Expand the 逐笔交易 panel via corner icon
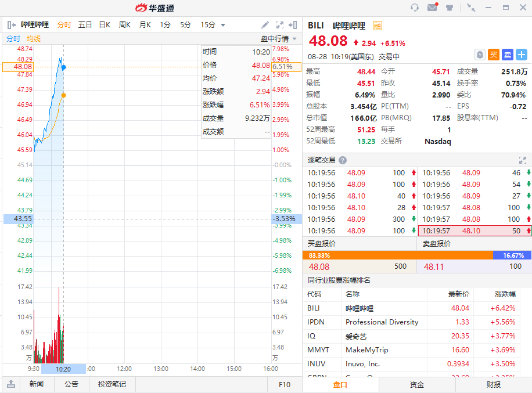532x393 pixels. (x=523, y=160)
